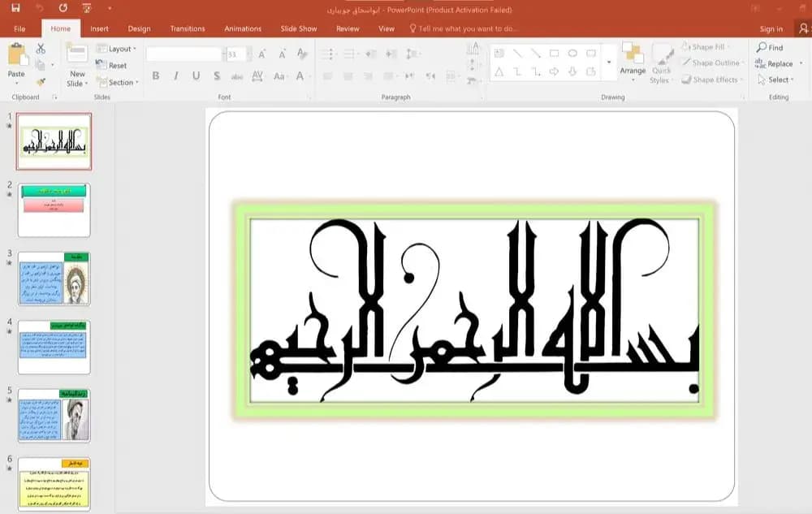Click Sign in at top right

771,29
